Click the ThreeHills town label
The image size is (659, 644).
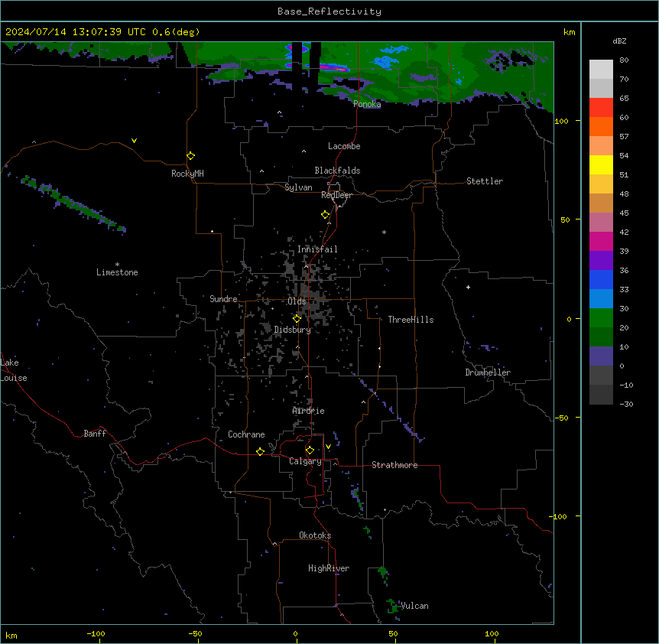tap(411, 320)
